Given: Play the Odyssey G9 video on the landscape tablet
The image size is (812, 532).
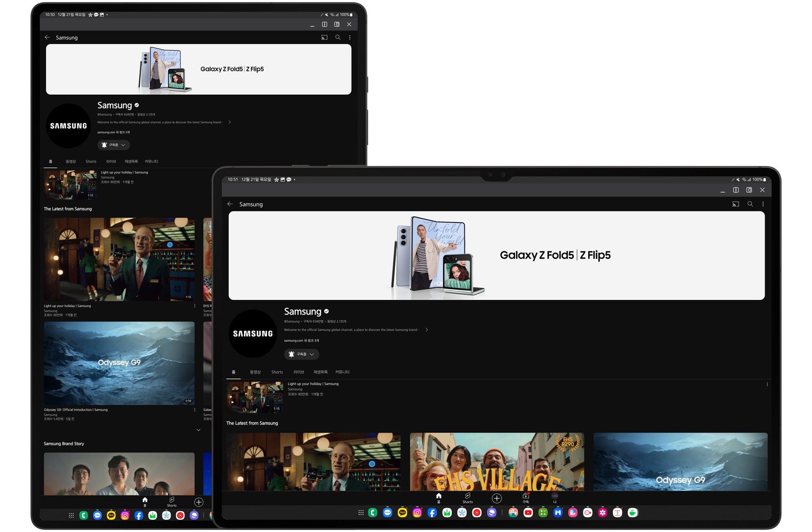Looking at the screenshot, I should point(680,462).
